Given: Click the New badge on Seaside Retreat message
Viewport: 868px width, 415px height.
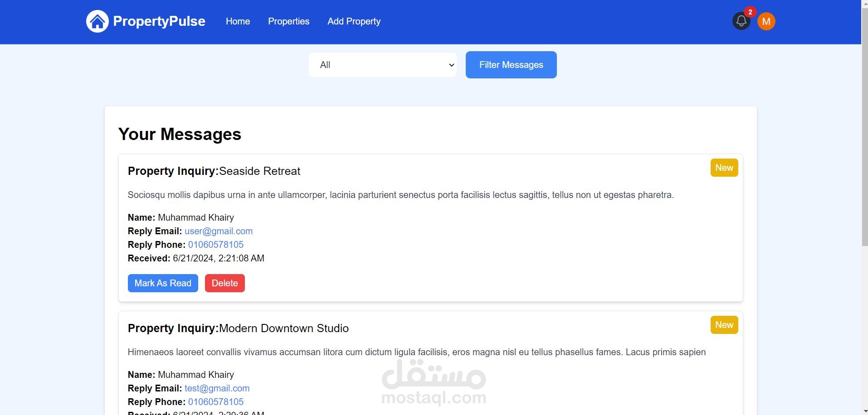Looking at the screenshot, I should 724,168.
